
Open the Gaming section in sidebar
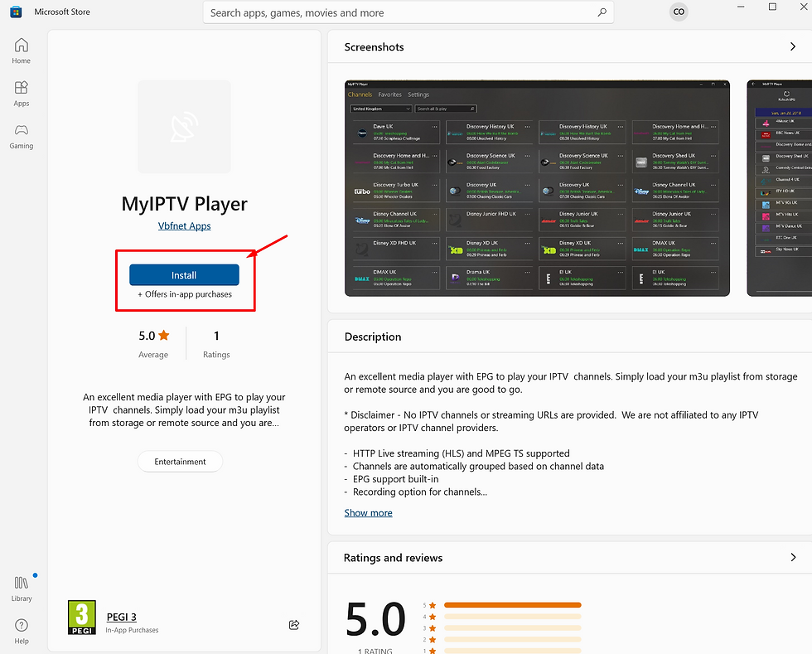(22, 136)
